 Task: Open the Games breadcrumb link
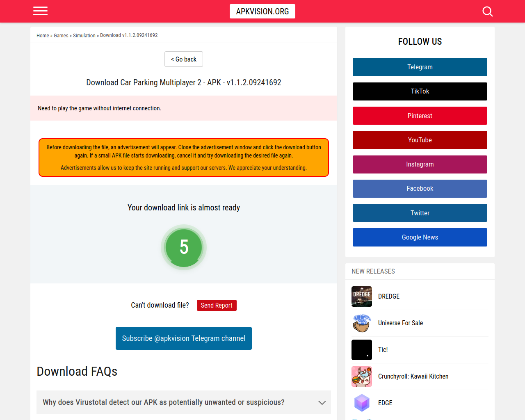tap(61, 36)
